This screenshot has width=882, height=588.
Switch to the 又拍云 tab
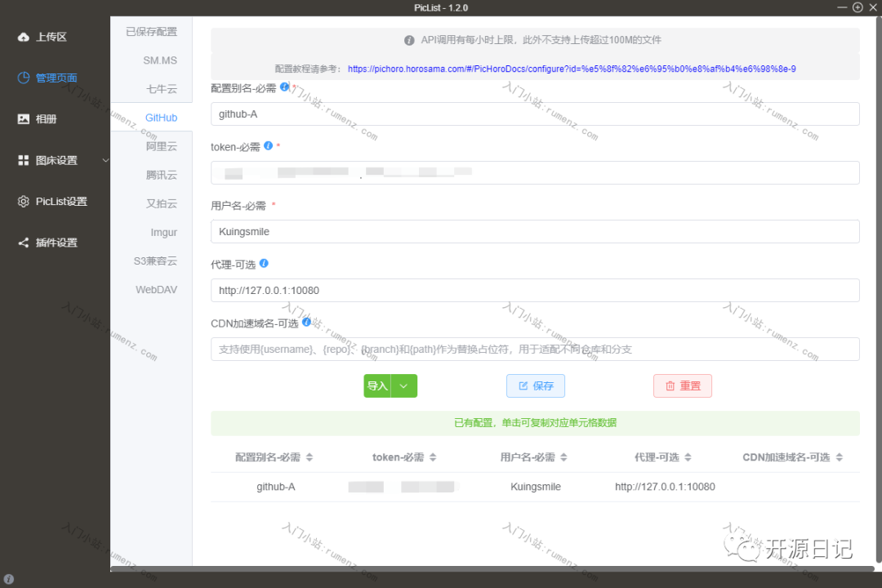click(x=162, y=203)
